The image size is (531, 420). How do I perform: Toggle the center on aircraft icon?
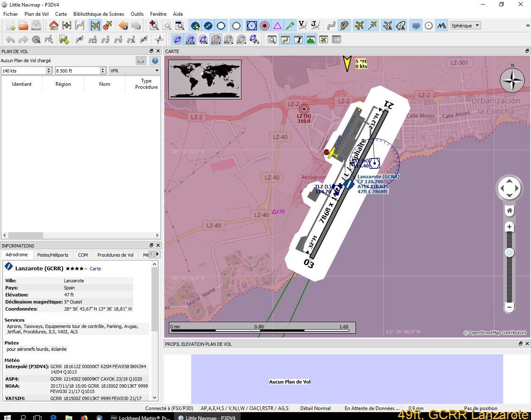click(95, 26)
